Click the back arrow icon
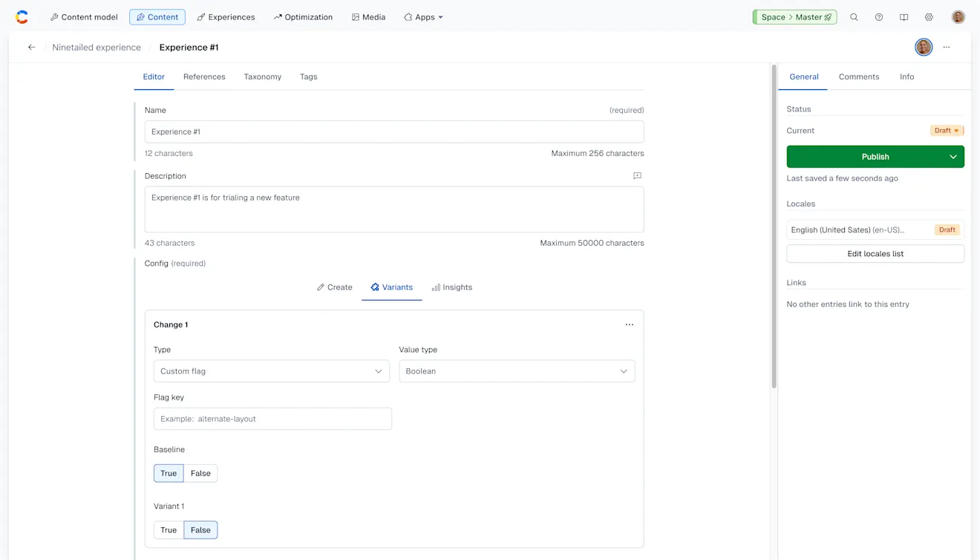The width and height of the screenshot is (980, 560). coord(31,48)
